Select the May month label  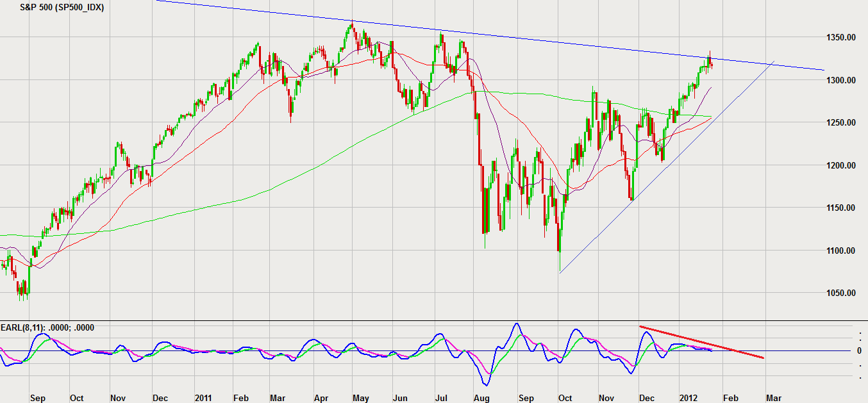pyautogui.click(x=360, y=398)
